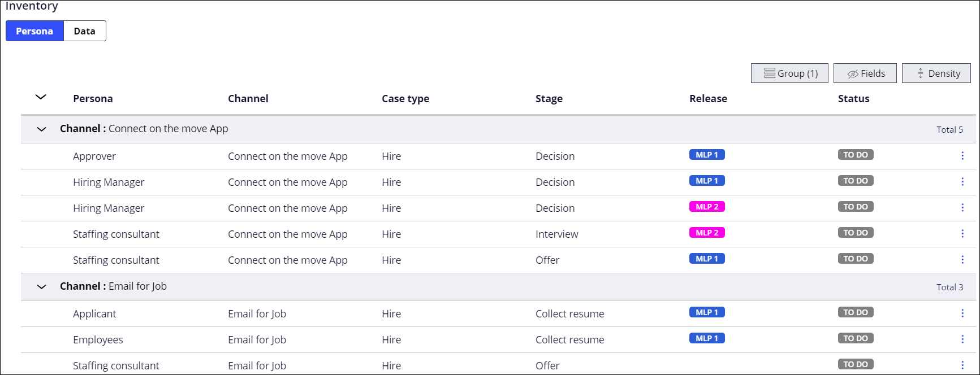Open actions menu for Applicant row

coord(962,313)
